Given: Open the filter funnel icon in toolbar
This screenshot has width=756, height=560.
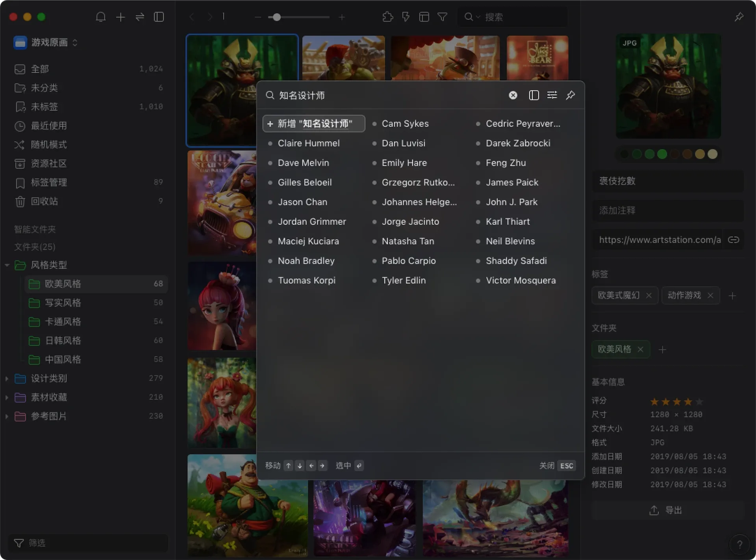Looking at the screenshot, I should click(443, 17).
